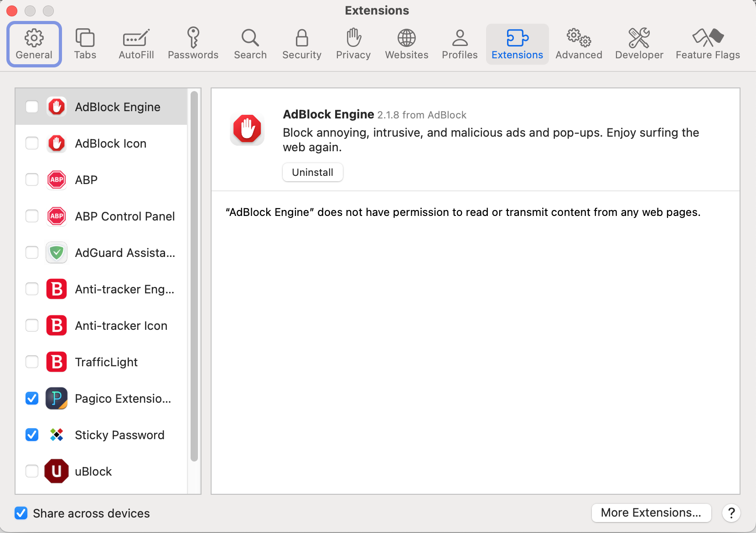The image size is (756, 533).
Task: Open the Feature Flags preferences pane
Action: 708,44
